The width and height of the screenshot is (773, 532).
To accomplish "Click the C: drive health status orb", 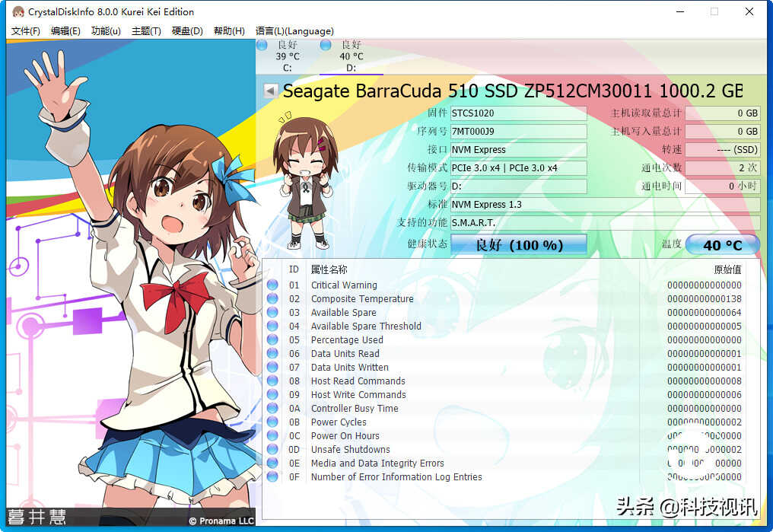I will click(262, 45).
